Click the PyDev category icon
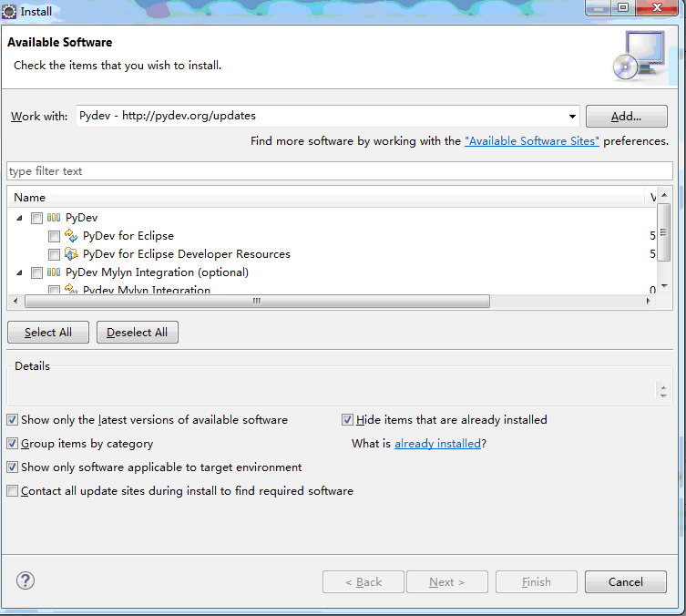Screen dimensions: 686x616 (x=54, y=218)
